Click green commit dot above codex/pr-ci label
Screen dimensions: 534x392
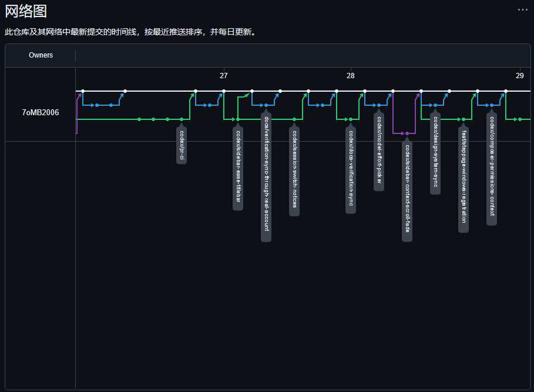click(182, 119)
